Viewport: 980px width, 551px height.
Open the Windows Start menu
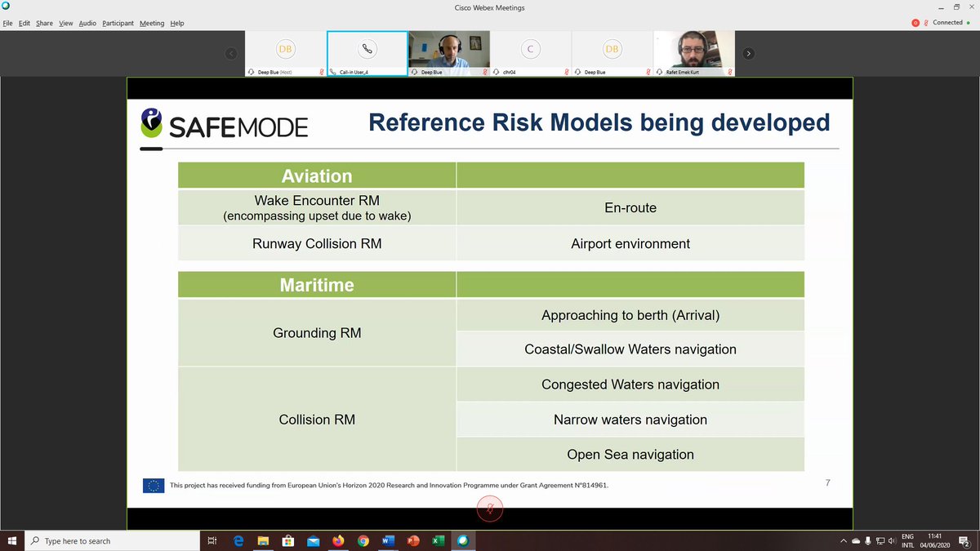click(x=12, y=540)
